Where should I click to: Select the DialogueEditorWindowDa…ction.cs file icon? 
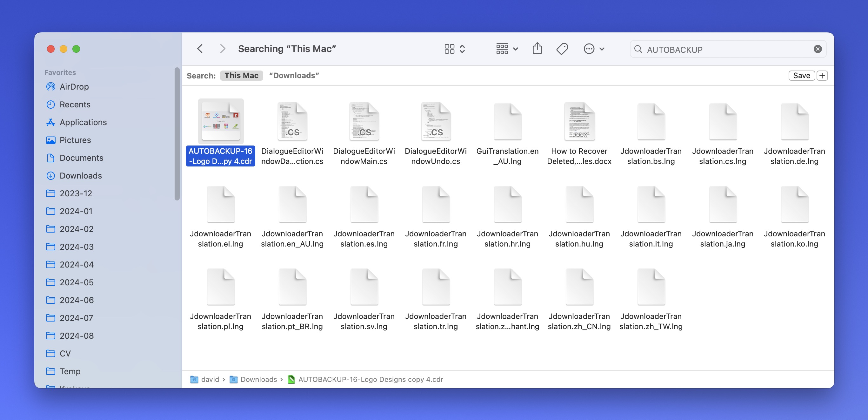pyautogui.click(x=292, y=121)
